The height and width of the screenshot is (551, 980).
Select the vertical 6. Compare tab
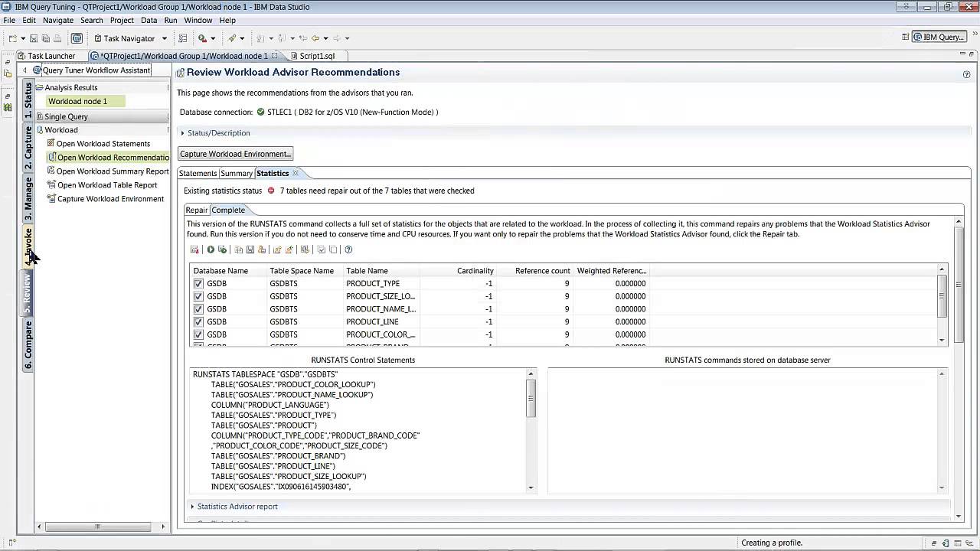click(28, 345)
